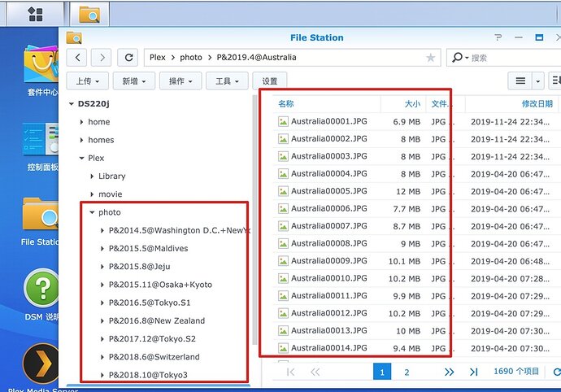Viewport: 561px width, 392px height.
Task: Select the File Station taskbar icon
Action: 89,15
